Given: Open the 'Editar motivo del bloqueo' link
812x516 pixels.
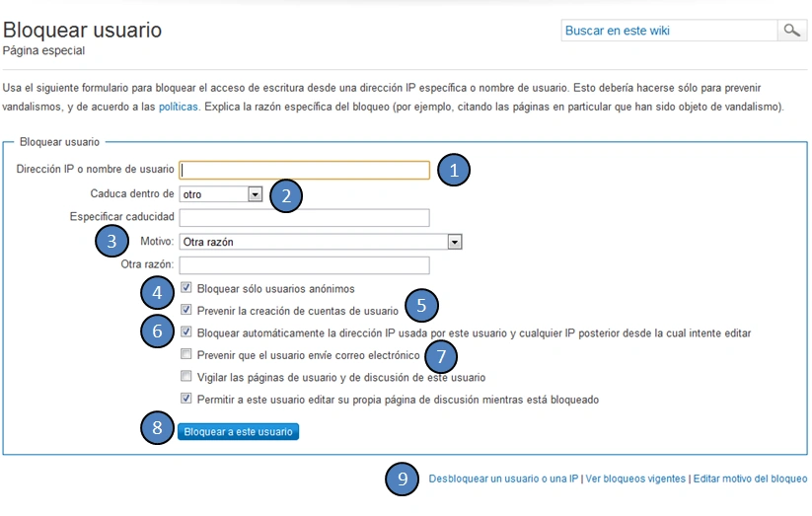Looking at the screenshot, I should tap(751, 479).
